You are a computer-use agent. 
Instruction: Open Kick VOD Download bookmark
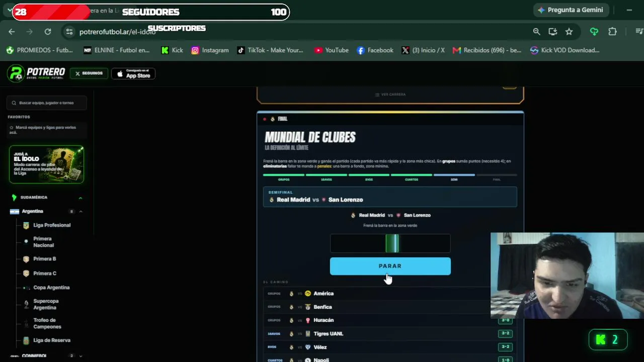pyautogui.click(x=565, y=50)
